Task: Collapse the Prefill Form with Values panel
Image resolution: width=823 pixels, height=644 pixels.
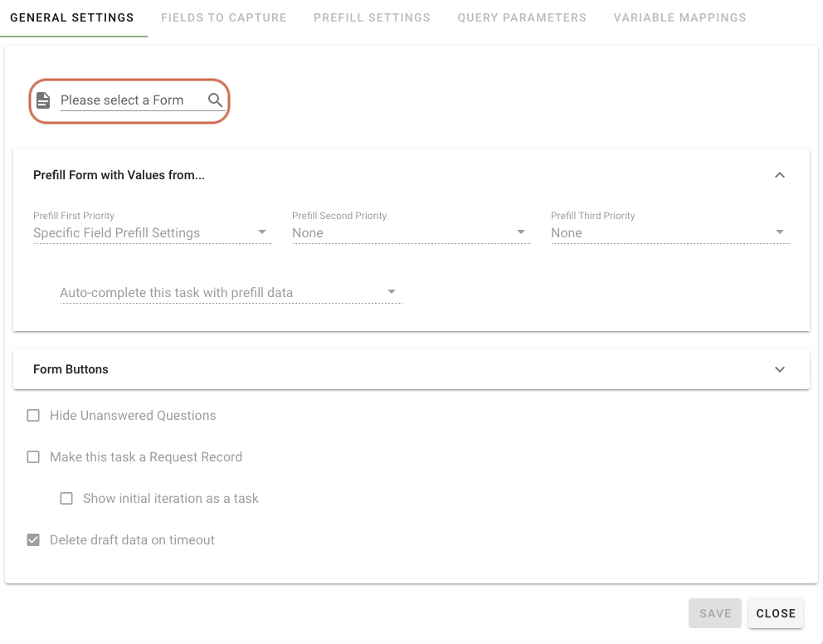Action: click(x=779, y=175)
